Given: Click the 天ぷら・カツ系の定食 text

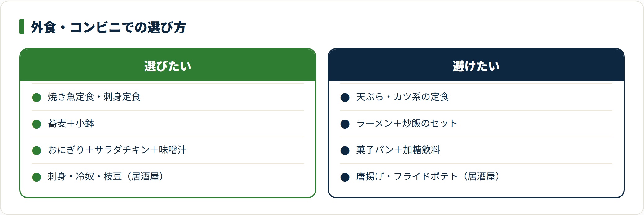Looking at the screenshot, I should pos(402,97).
